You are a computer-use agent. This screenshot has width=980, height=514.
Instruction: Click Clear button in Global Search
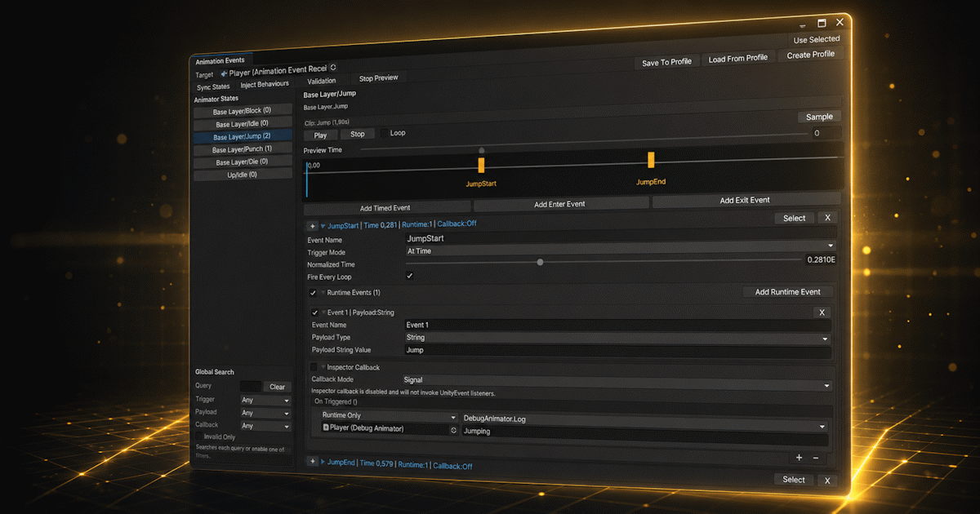point(278,387)
